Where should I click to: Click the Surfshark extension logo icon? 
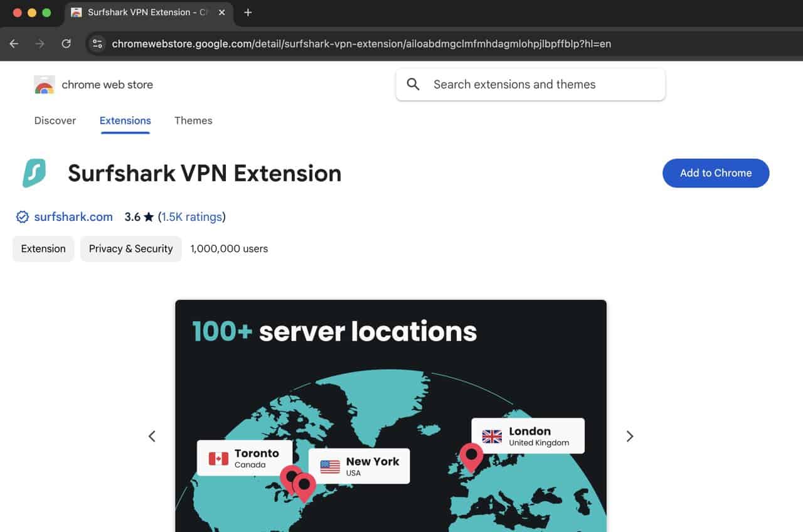coord(35,173)
